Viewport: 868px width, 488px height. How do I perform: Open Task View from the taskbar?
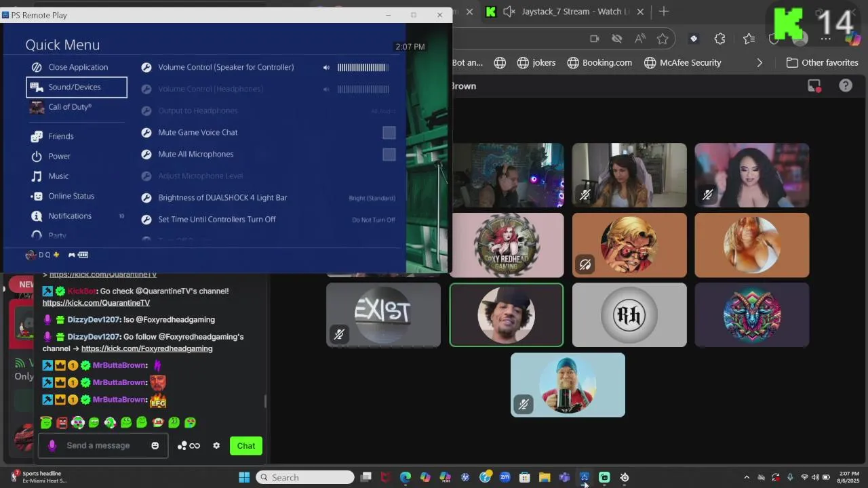[366, 477]
